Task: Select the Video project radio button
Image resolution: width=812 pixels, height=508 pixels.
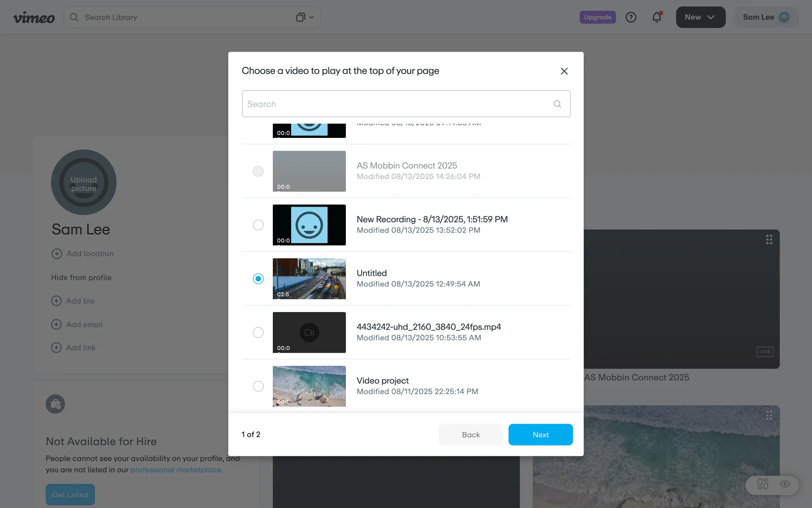Action: coord(258,386)
